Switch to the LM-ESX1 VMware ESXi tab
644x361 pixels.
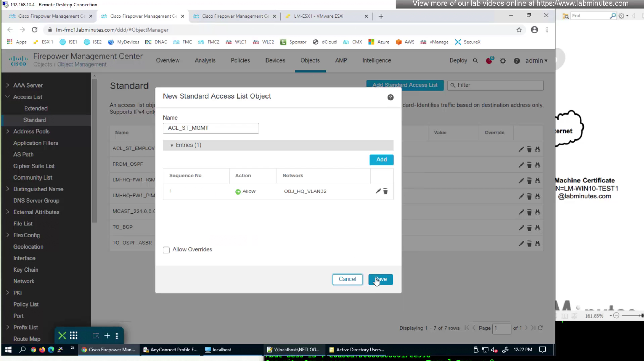pyautogui.click(x=318, y=16)
